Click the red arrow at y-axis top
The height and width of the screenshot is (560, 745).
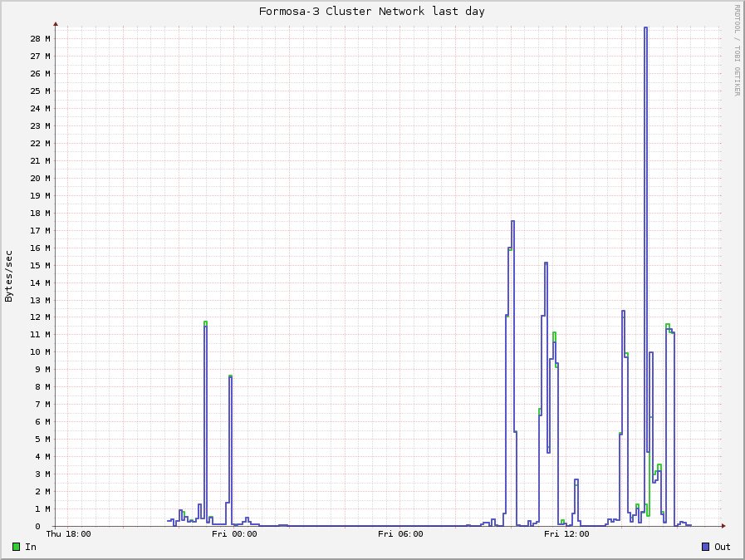coord(56,23)
